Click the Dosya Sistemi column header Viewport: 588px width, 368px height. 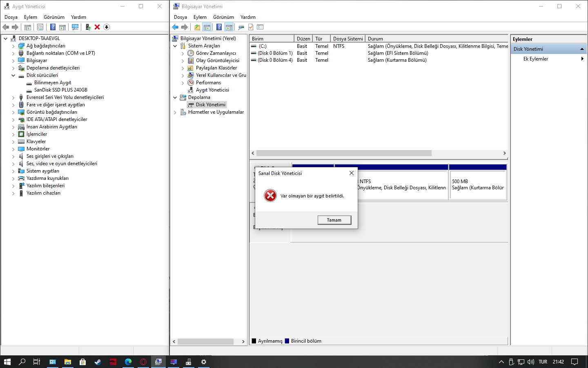(348, 39)
